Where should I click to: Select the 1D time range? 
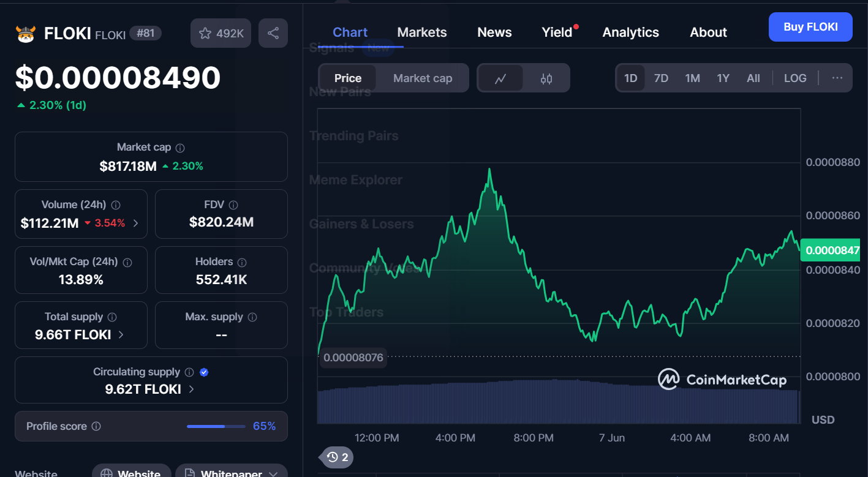coord(631,78)
